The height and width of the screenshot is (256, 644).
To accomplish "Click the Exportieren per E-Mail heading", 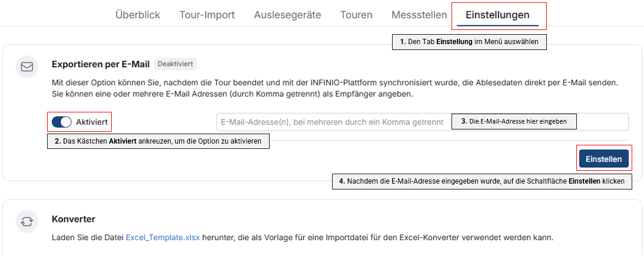I will coord(101,64).
